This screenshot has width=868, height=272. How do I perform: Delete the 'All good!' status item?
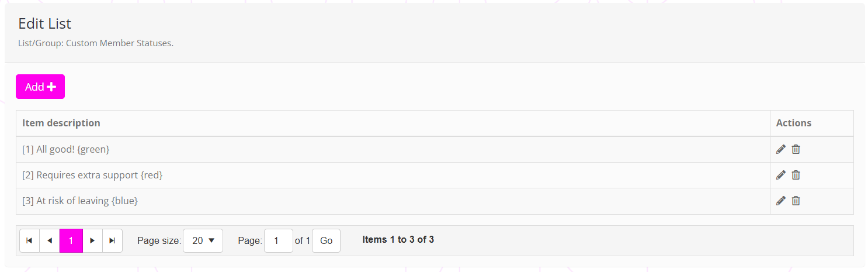coord(796,149)
